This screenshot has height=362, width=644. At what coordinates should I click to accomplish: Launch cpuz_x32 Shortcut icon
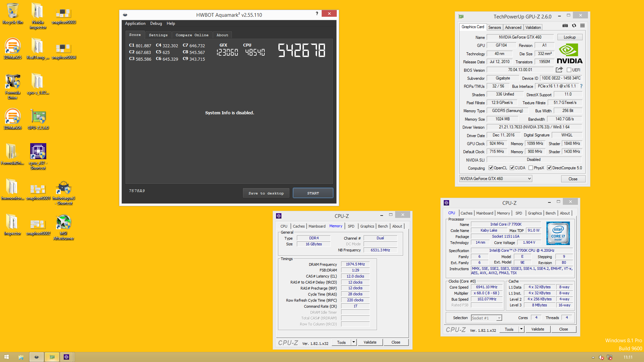point(38,157)
